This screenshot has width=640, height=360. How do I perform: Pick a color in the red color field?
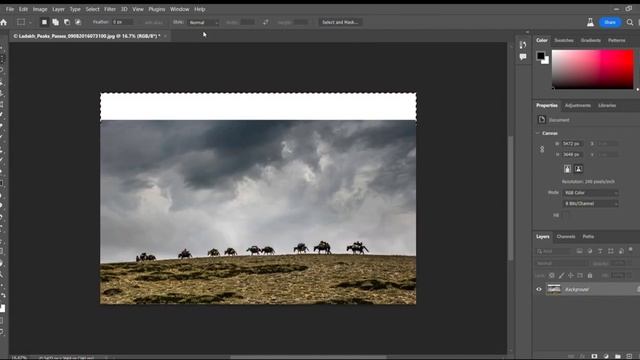(593, 69)
